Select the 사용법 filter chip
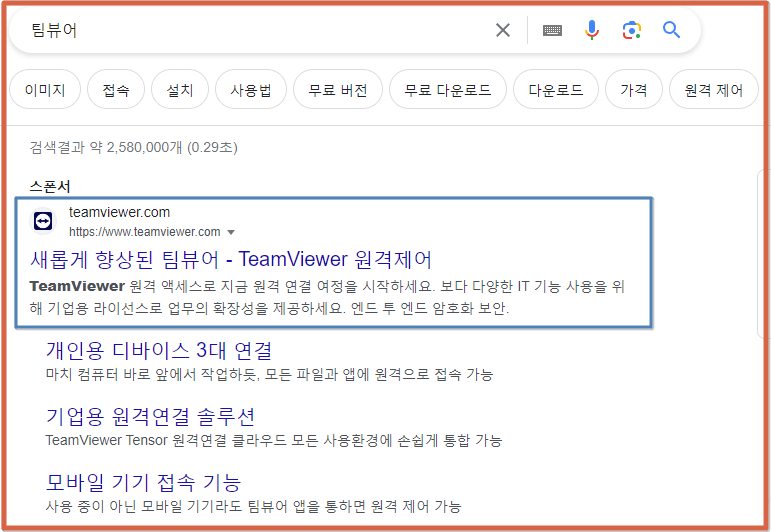 pyautogui.click(x=251, y=89)
